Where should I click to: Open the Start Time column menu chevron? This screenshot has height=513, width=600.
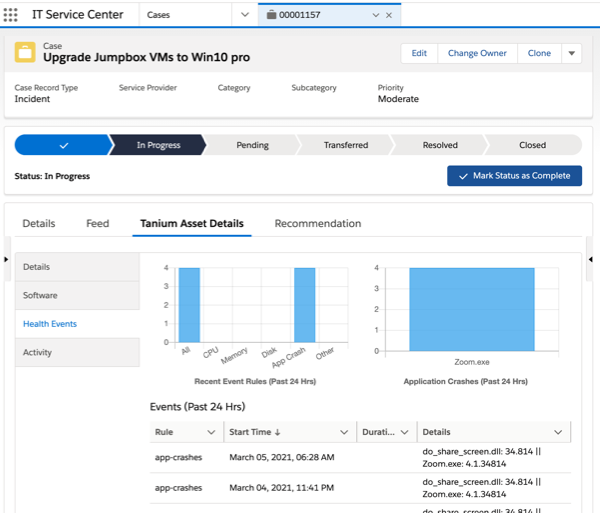coord(344,432)
